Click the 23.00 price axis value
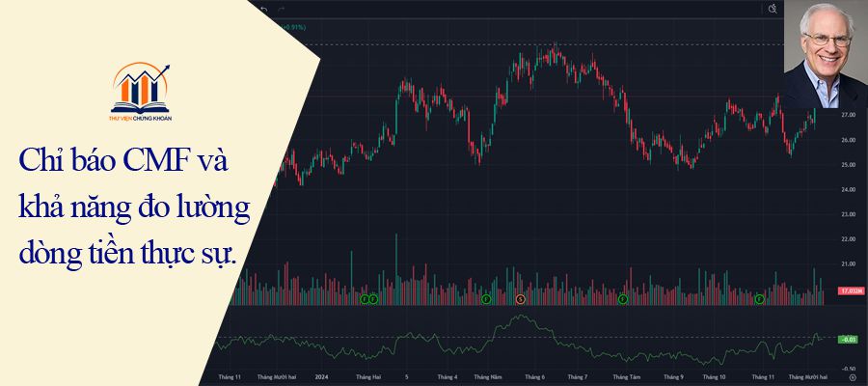868x386 pixels. pos(849,215)
